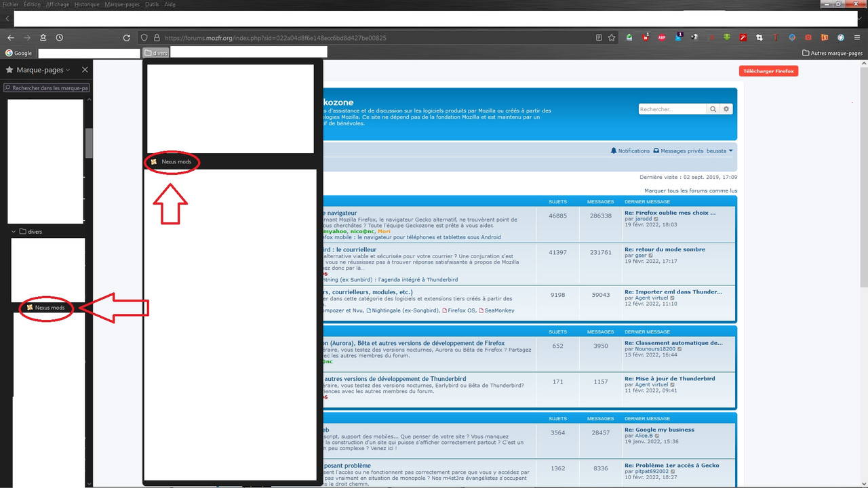Open Notifications link
Screen dimensions: 868x488
pyautogui.click(x=630, y=151)
